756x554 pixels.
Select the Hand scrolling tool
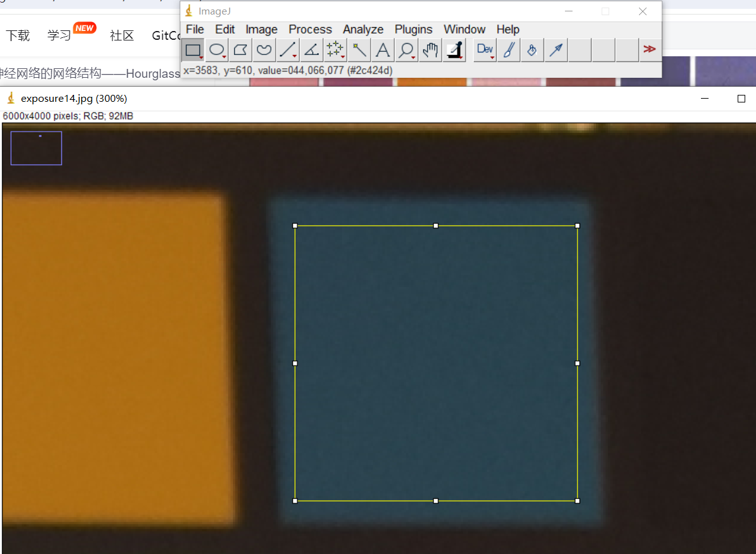(430, 50)
